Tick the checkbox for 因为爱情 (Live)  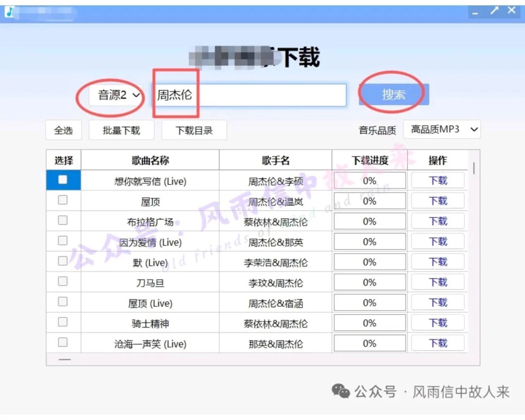63,241
